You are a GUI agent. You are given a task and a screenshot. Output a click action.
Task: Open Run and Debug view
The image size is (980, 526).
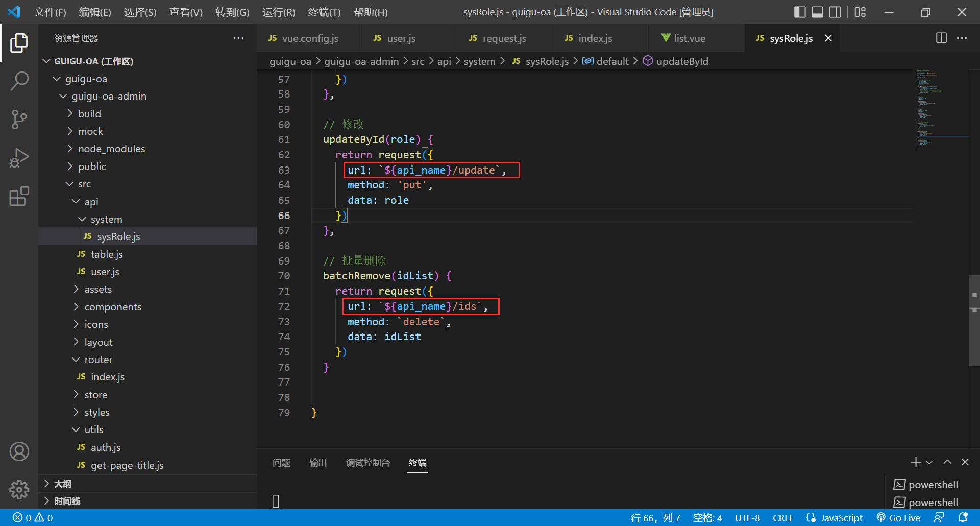point(19,158)
